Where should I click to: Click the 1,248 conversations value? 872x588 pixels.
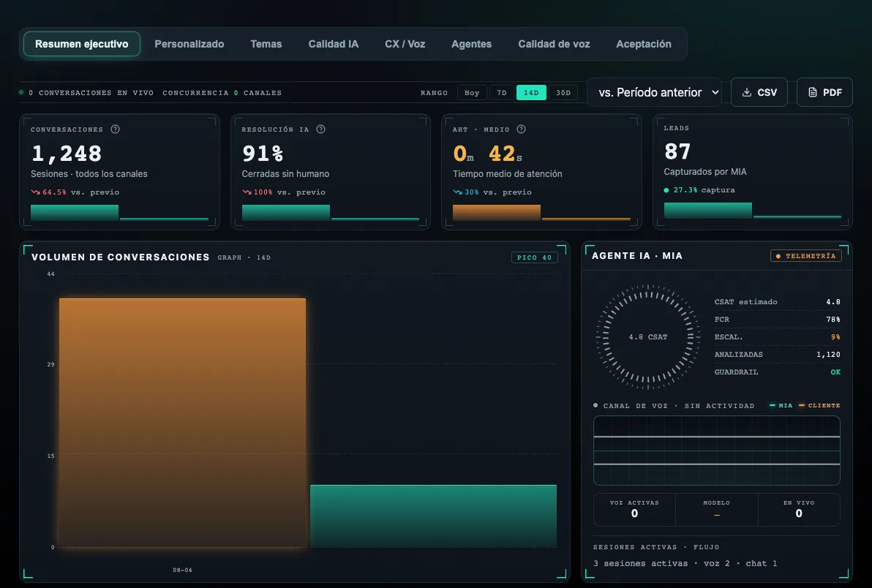pos(67,154)
